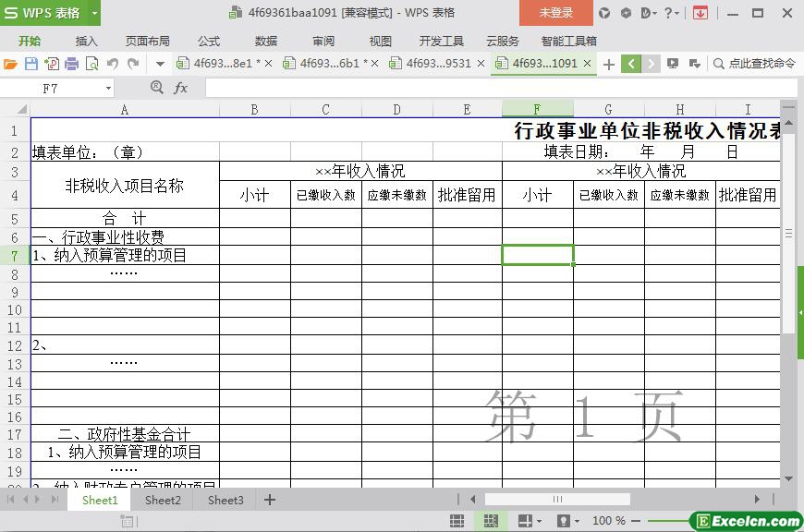The image size is (804, 532).
Task: Click the zoom out minus button
Action: (636, 521)
